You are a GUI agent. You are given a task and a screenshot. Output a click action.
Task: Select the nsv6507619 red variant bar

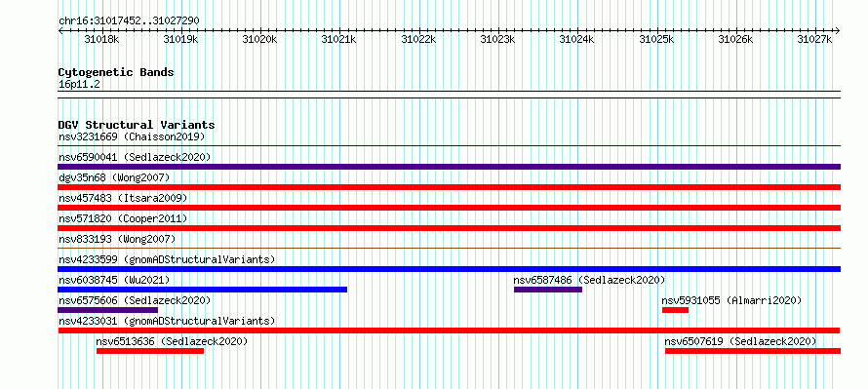pyautogui.click(x=753, y=351)
